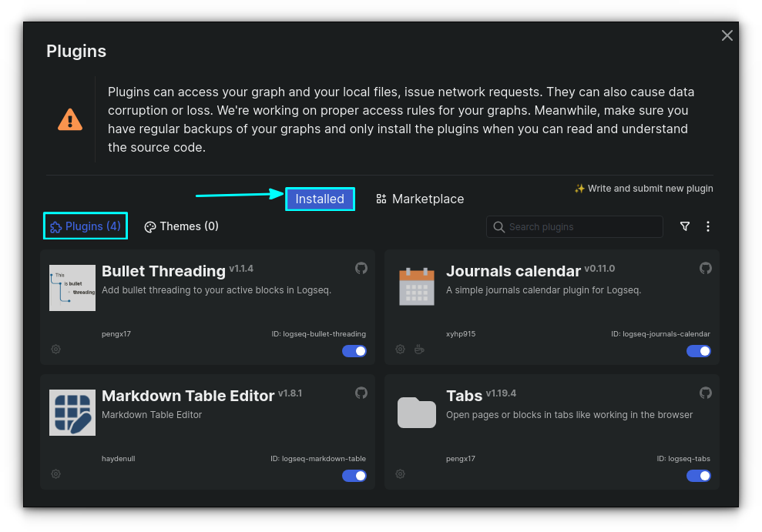Click Write and submit new plugin link
Screen dimensions: 762x532
pyautogui.click(x=643, y=189)
